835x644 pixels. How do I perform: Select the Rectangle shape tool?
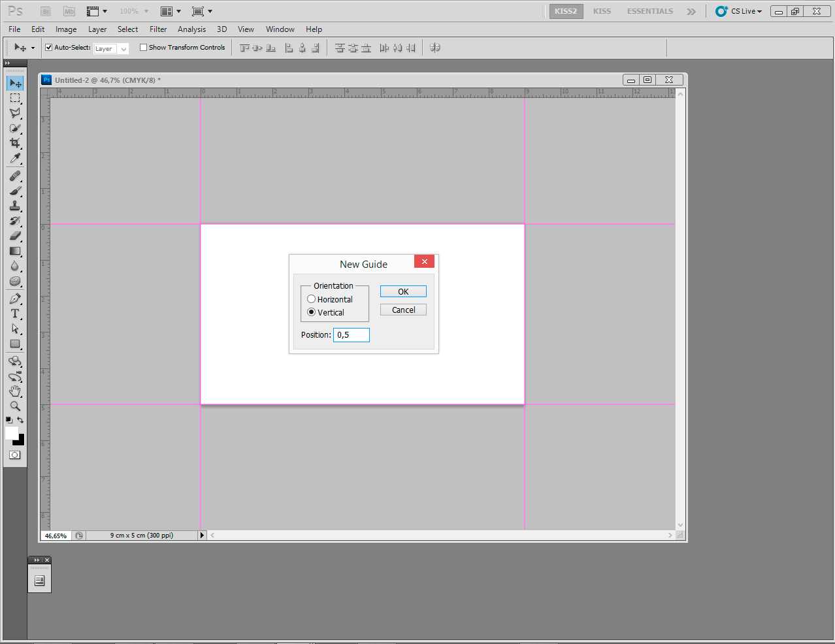(x=15, y=344)
